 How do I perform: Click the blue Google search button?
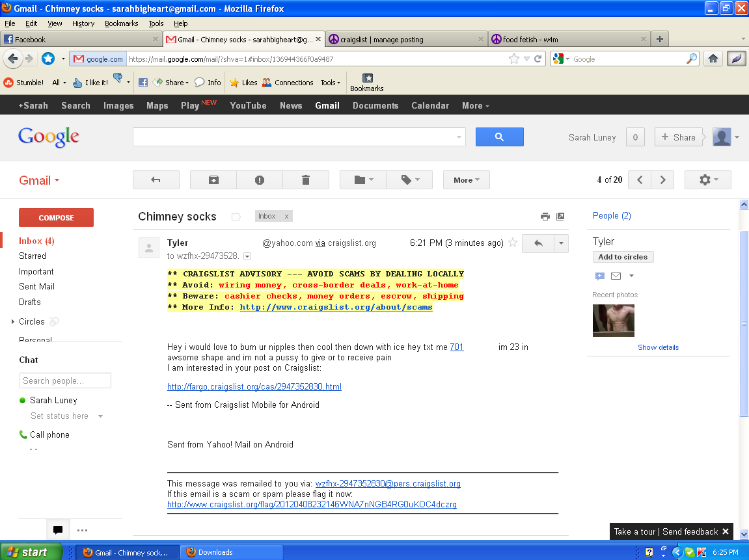[499, 137]
